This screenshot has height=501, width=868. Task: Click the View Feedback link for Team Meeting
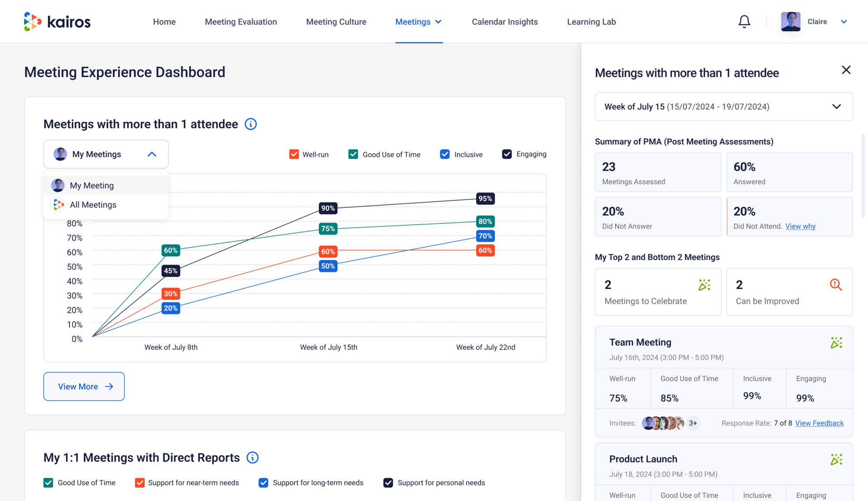pyautogui.click(x=820, y=423)
